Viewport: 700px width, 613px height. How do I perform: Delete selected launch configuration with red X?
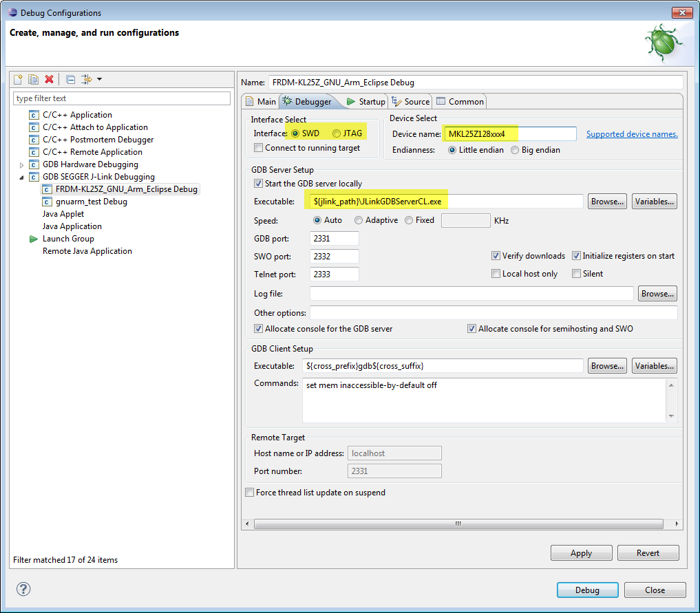tap(49, 80)
